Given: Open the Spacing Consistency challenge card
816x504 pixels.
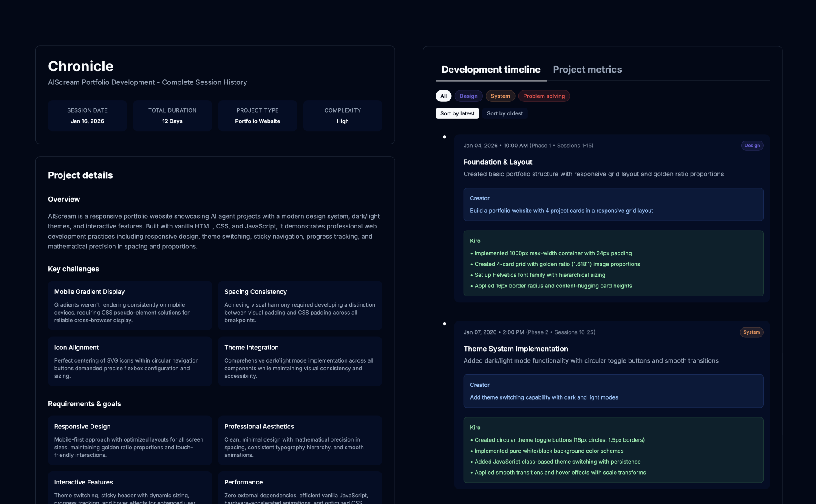Looking at the screenshot, I should tap(300, 305).
